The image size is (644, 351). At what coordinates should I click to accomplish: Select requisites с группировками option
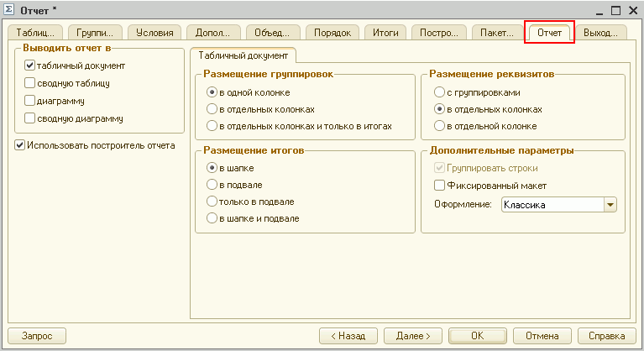[x=439, y=92]
